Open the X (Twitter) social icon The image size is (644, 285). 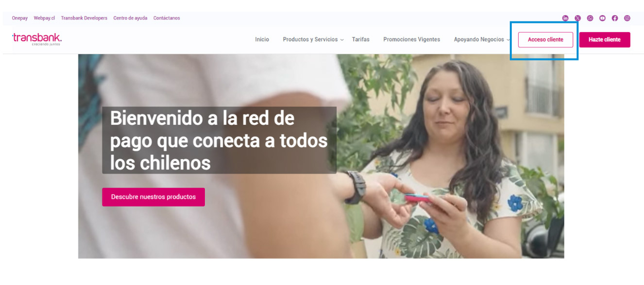tap(577, 18)
